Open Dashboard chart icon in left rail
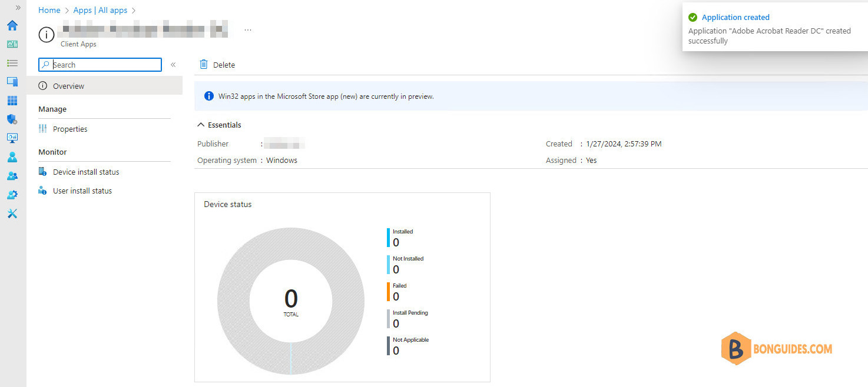 point(12,44)
